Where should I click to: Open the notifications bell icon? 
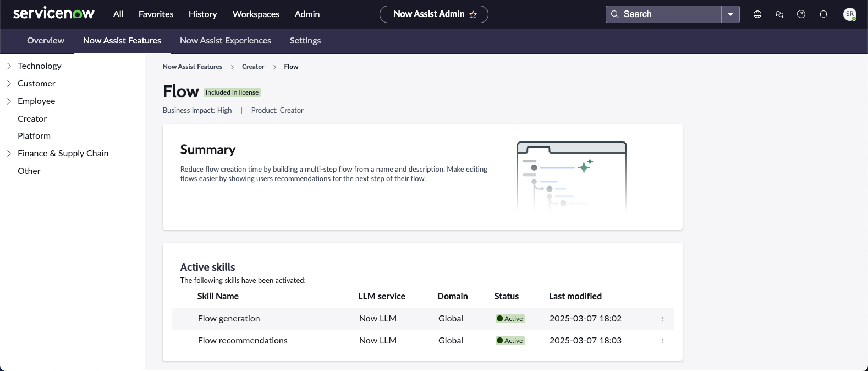pyautogui.click(x=823, y=14)
